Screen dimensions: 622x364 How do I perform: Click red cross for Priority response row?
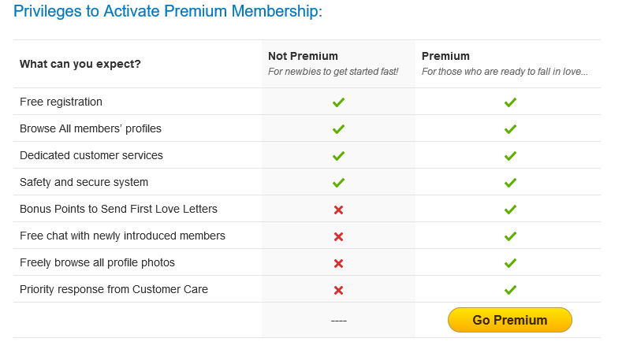click(338, 290)
